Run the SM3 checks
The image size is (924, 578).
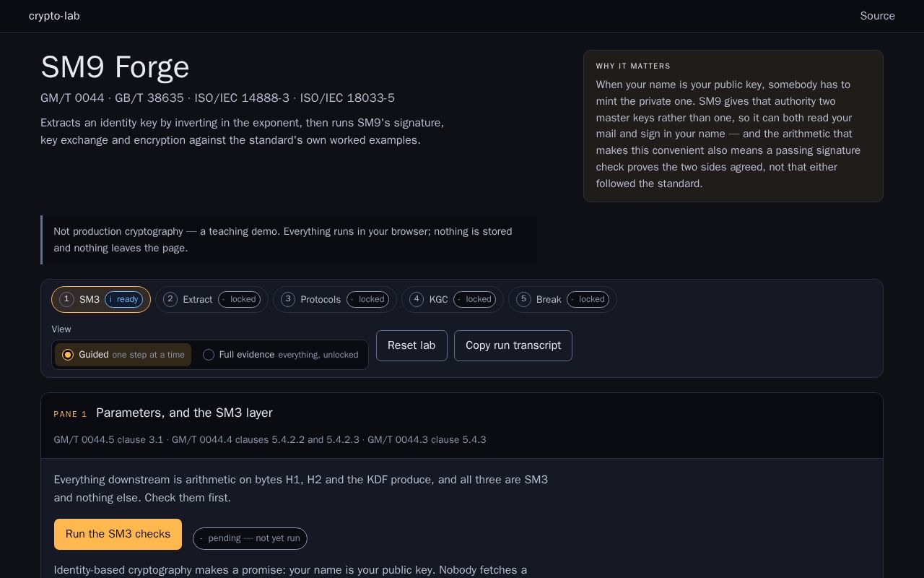coord(118,534)
